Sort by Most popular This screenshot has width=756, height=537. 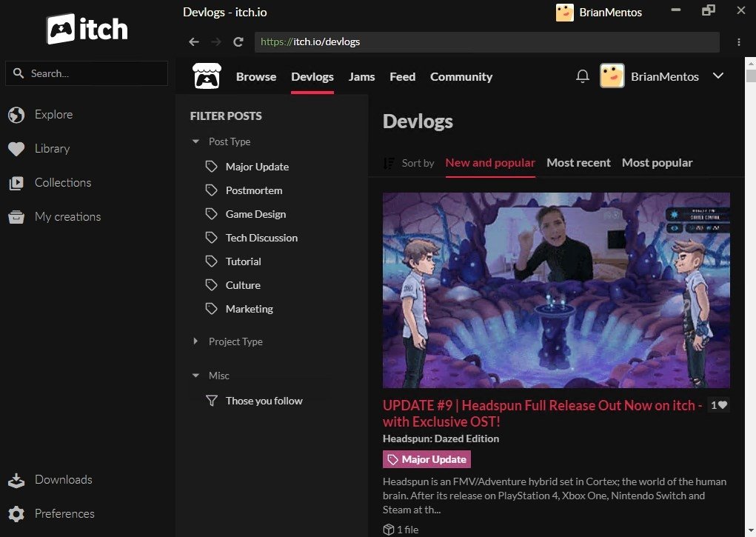coord(658,163)
